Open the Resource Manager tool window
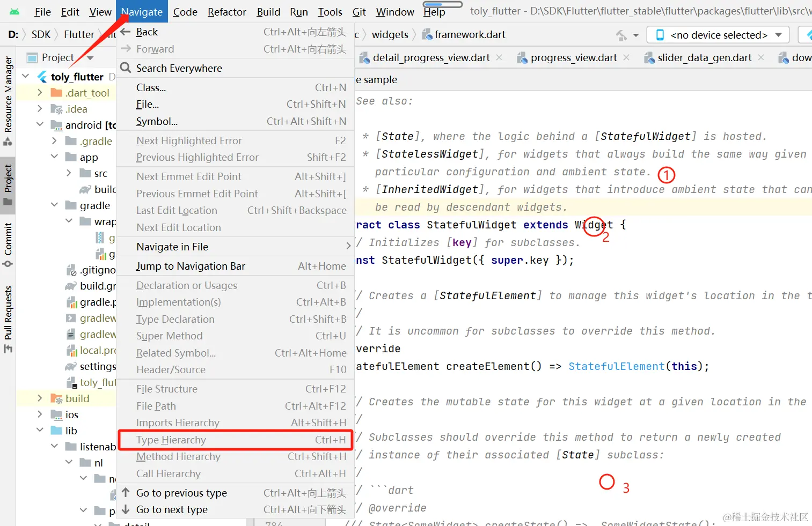Image resolution: width=812 pixels, height=526 pixels. pos(8,100)
